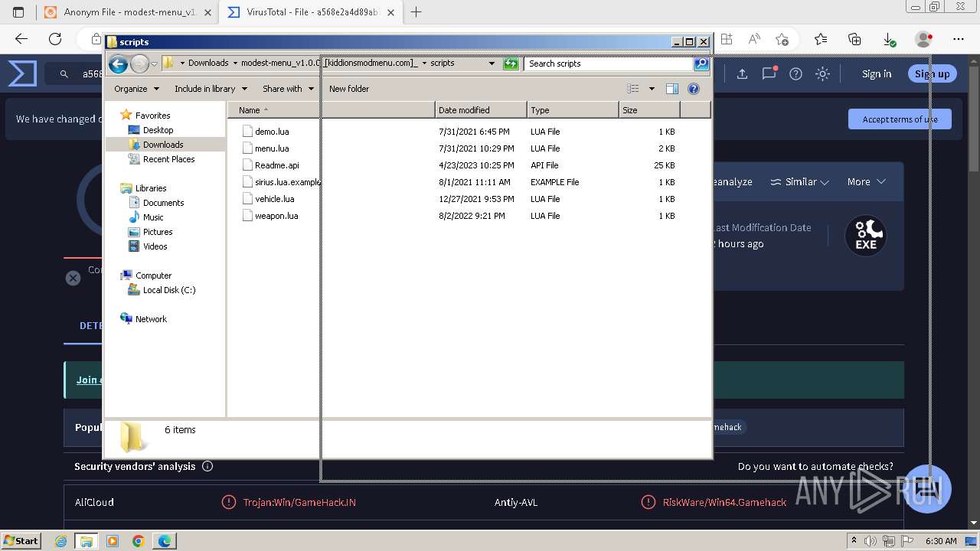This screenshot has width=980, height=551.
Task: Open Share with menu
Action: [x=288, y=89]
